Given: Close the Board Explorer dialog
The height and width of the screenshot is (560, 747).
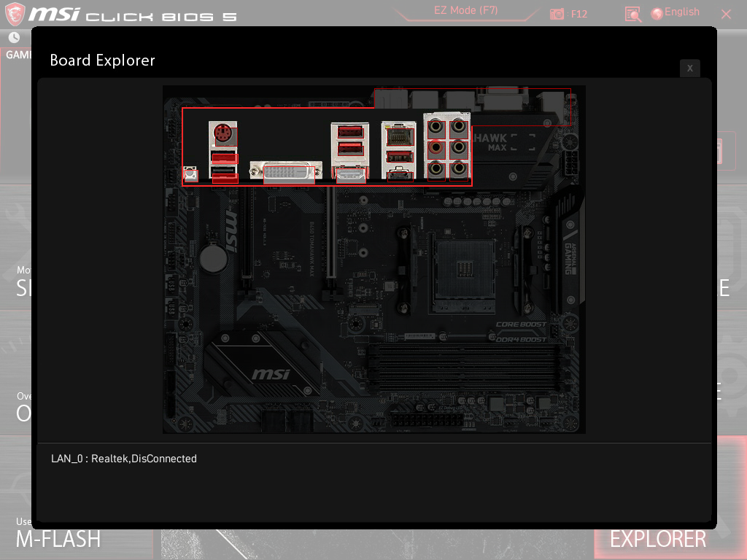Looking at the screenshot, I should pyautogui.click(x=690, y=68).
